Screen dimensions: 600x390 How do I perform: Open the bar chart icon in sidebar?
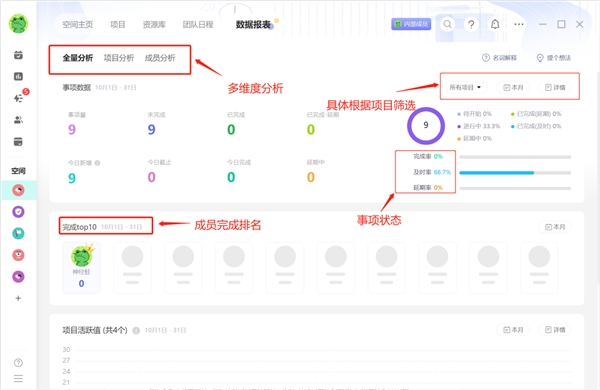click(18, 77)
